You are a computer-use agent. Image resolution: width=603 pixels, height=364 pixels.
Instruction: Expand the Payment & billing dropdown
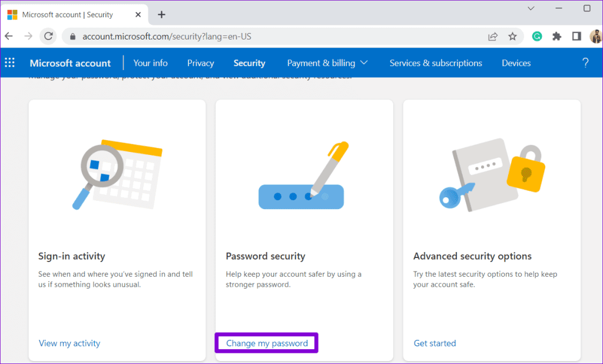[x=327, y=63]
